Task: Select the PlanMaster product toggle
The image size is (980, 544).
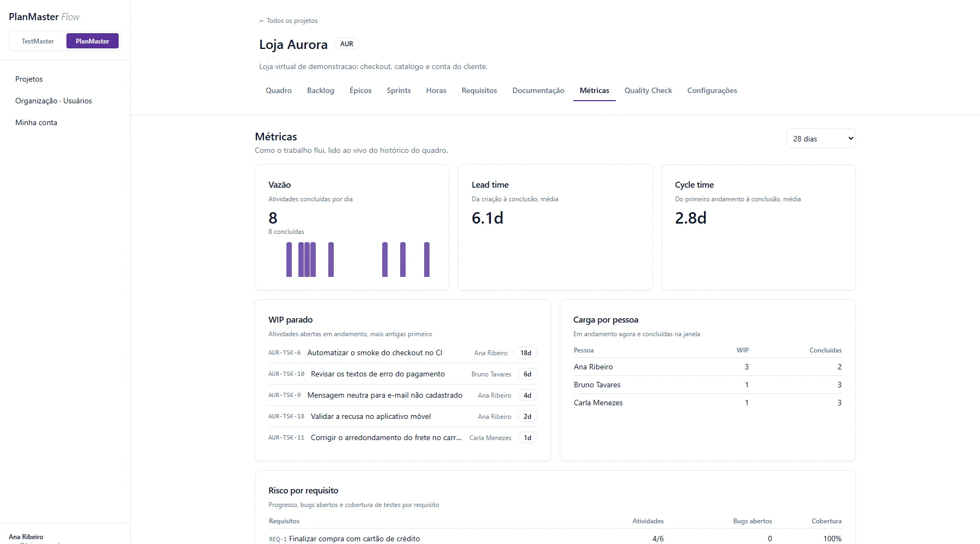Action: (93, 41)
